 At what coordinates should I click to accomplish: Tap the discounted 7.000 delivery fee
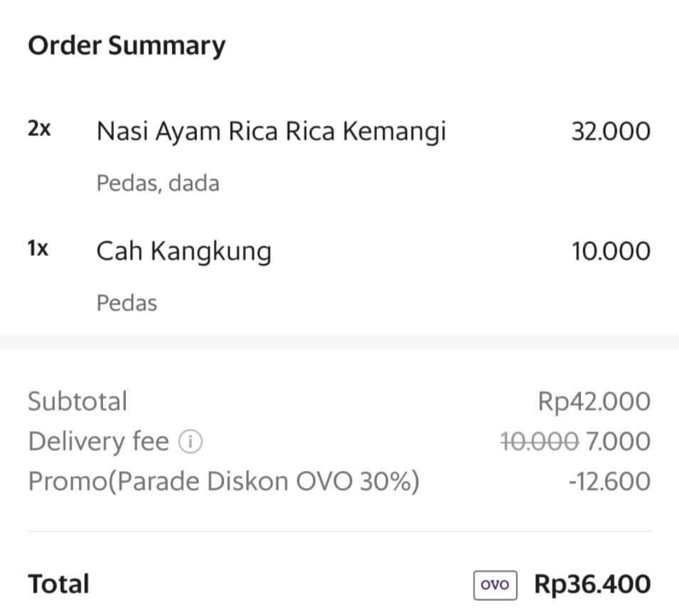pyautogui.click(x=618, y=442)
